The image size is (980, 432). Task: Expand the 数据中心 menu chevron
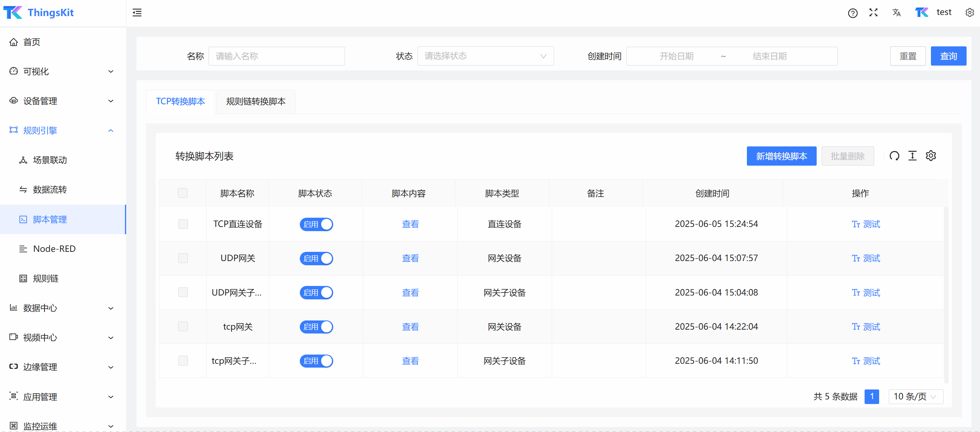(111, 308)
